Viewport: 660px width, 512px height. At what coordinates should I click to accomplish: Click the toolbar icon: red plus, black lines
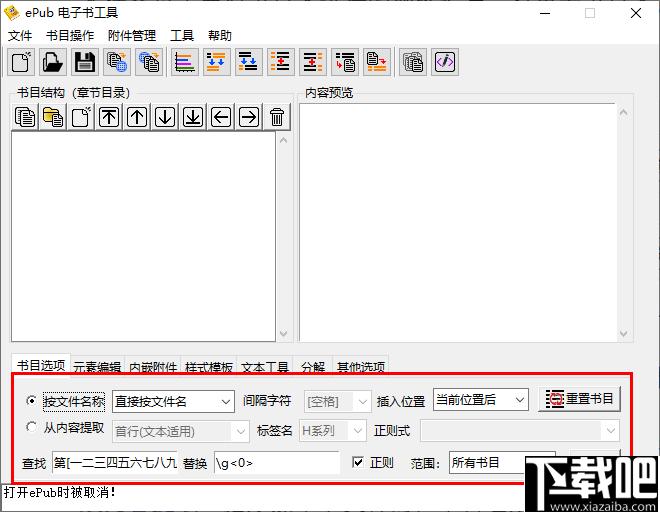(280, 62)
